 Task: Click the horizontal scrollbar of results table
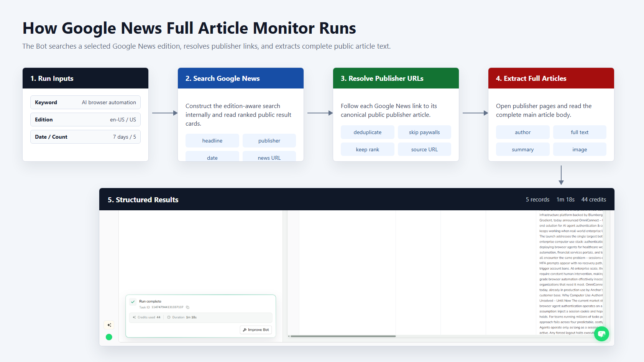tap(343, 336)
